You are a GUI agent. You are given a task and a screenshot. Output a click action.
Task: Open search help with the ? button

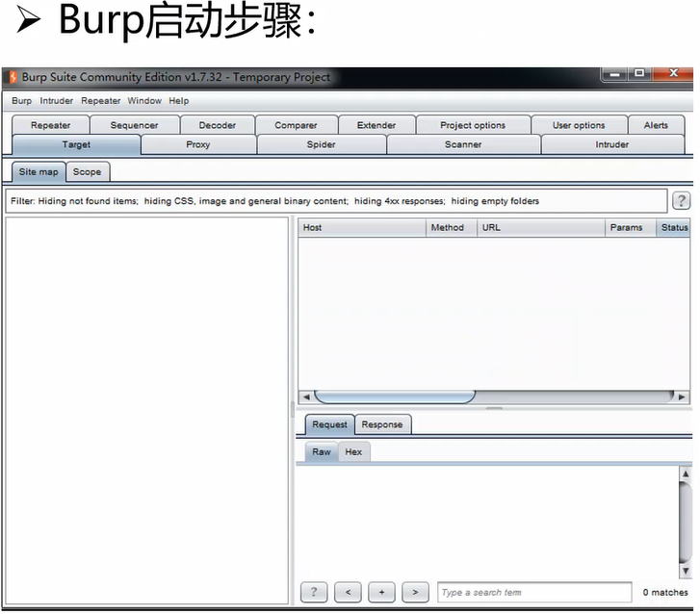314,592
